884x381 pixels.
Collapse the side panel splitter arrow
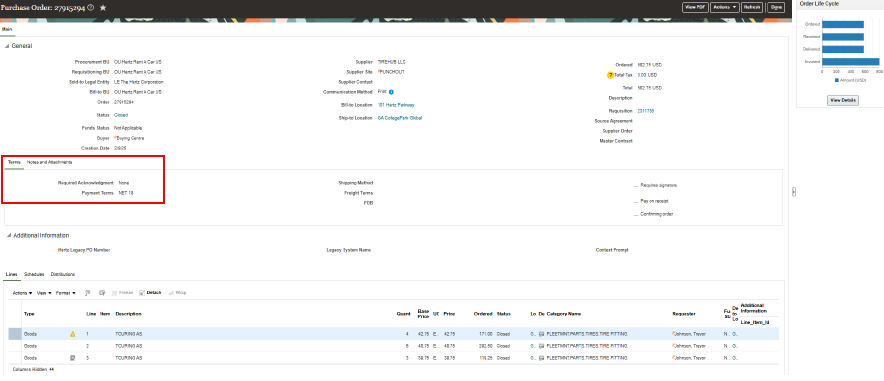[x=794, y=192]
